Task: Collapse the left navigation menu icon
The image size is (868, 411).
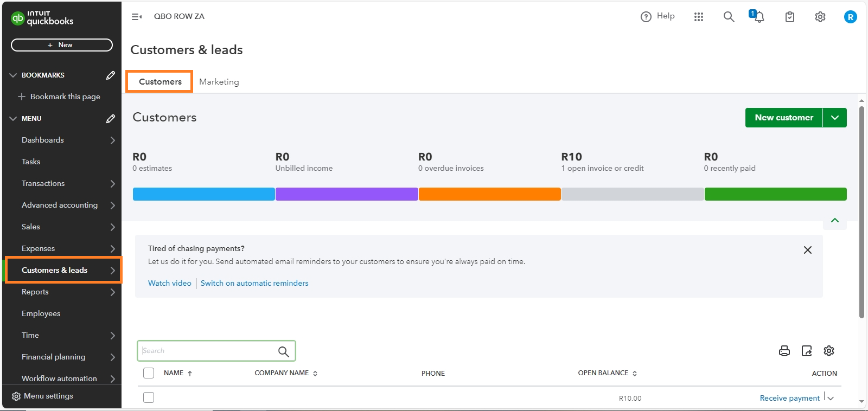Action: click(x=137, y=17)
